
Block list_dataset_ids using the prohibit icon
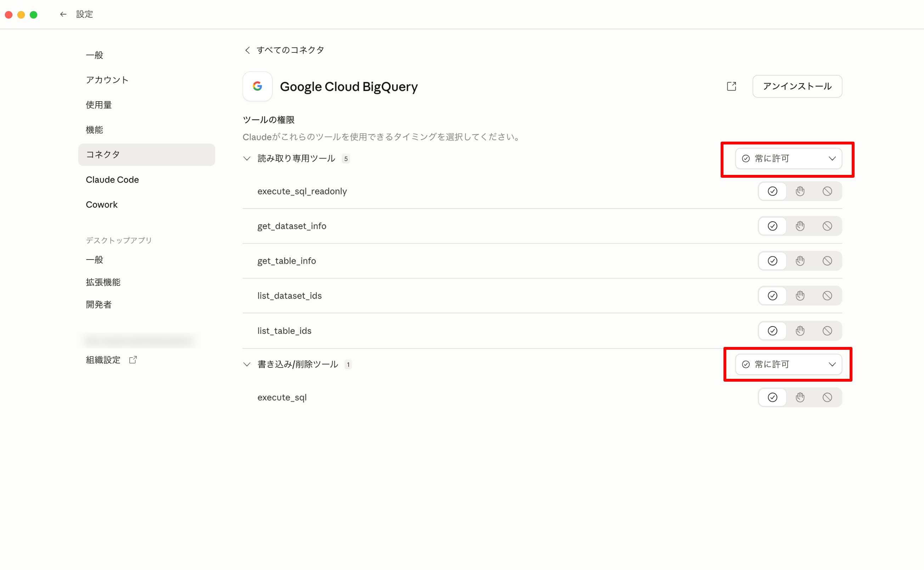click(x=827, y=296)
